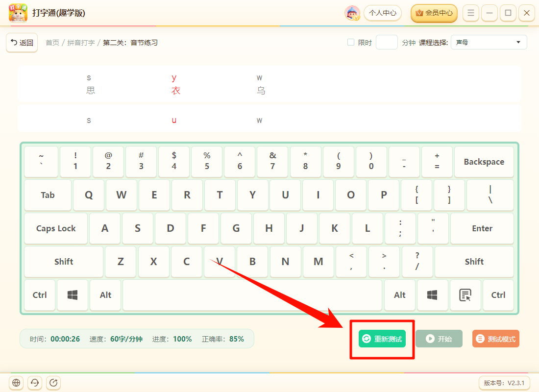Image resolution: width=539 pixels, height=392 pixels.
Task: Click the number 0 parenthesis key
Action: [x=371, y=162]
